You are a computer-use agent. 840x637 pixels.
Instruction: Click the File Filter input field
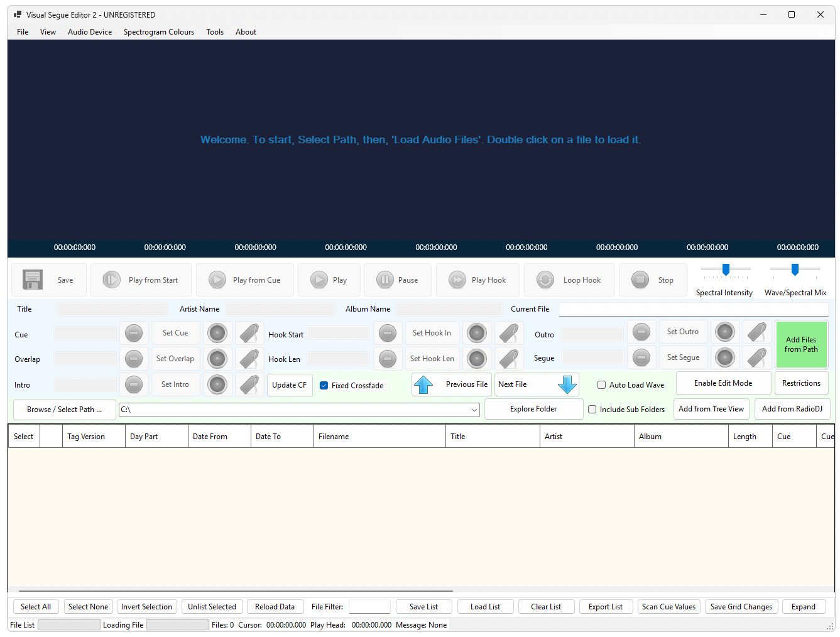tap(369, 607)
